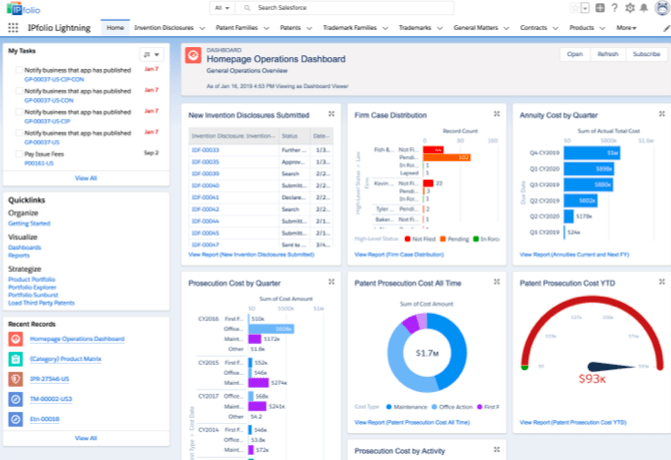Click the gauge needle on Prosecution Cost YTD
Screen dimensions: 671x460
point(611,367)
